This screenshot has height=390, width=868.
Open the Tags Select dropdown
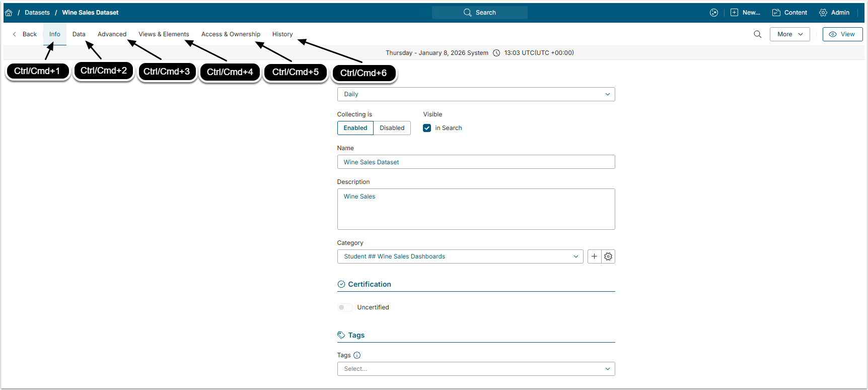click(x=476, y=369)
